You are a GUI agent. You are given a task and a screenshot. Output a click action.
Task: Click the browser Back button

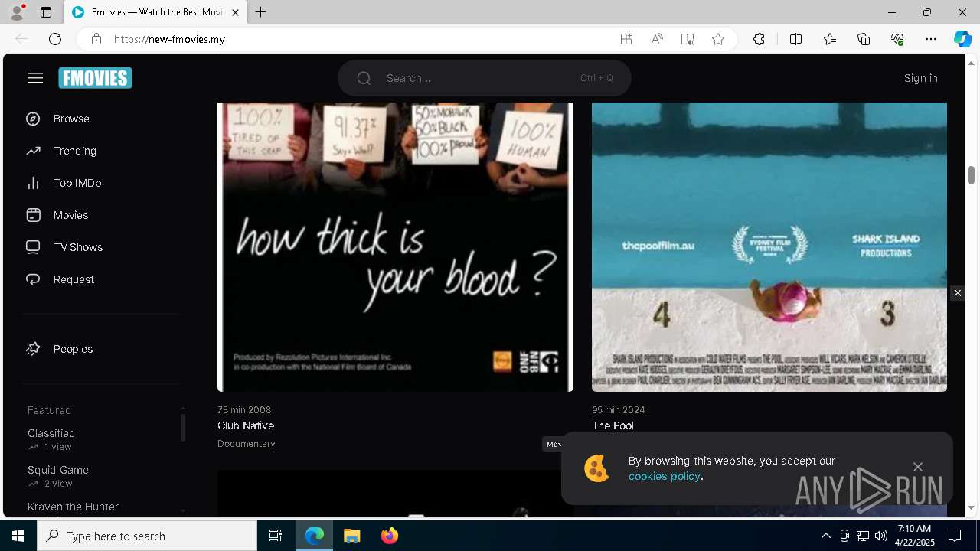[21, 39]
